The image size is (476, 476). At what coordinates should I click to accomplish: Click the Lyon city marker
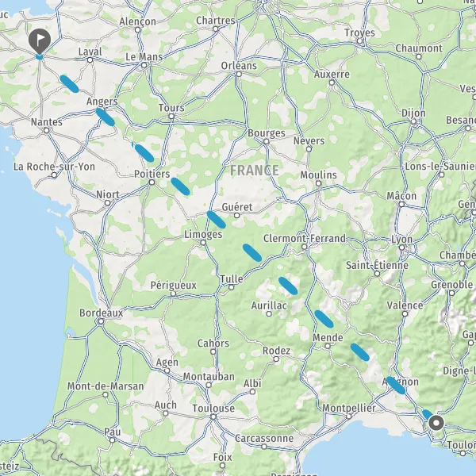(x=402, y=248)
